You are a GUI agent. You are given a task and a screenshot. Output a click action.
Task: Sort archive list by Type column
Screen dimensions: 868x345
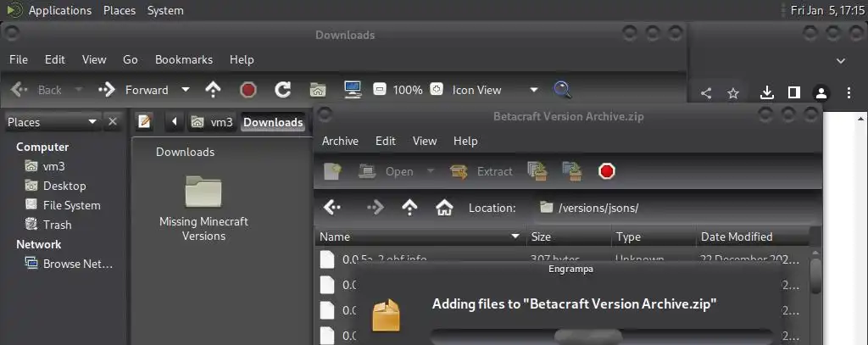[654, 236]
